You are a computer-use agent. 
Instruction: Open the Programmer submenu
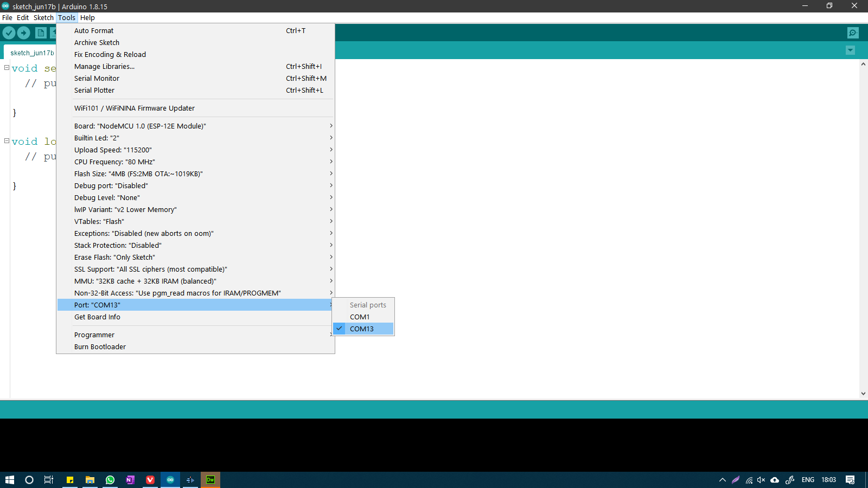coord(196,335)
